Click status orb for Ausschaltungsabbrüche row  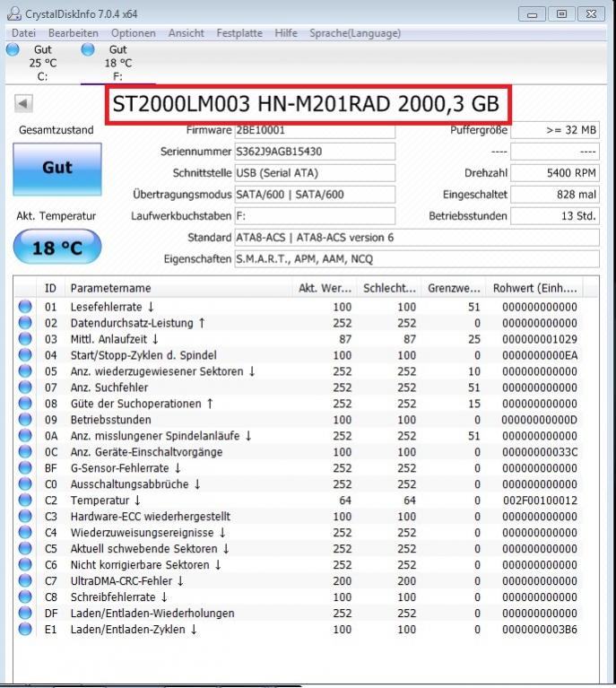tap(25, 484)
